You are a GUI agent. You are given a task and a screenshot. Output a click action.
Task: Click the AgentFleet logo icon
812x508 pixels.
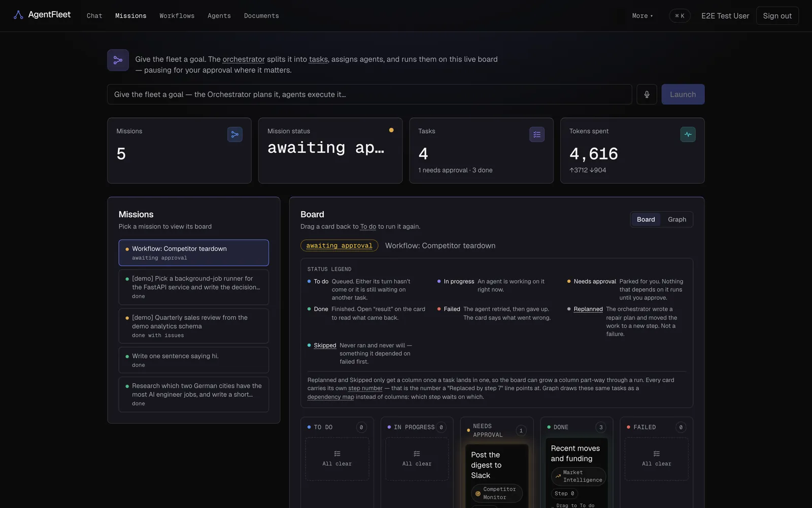click(18, 15)
